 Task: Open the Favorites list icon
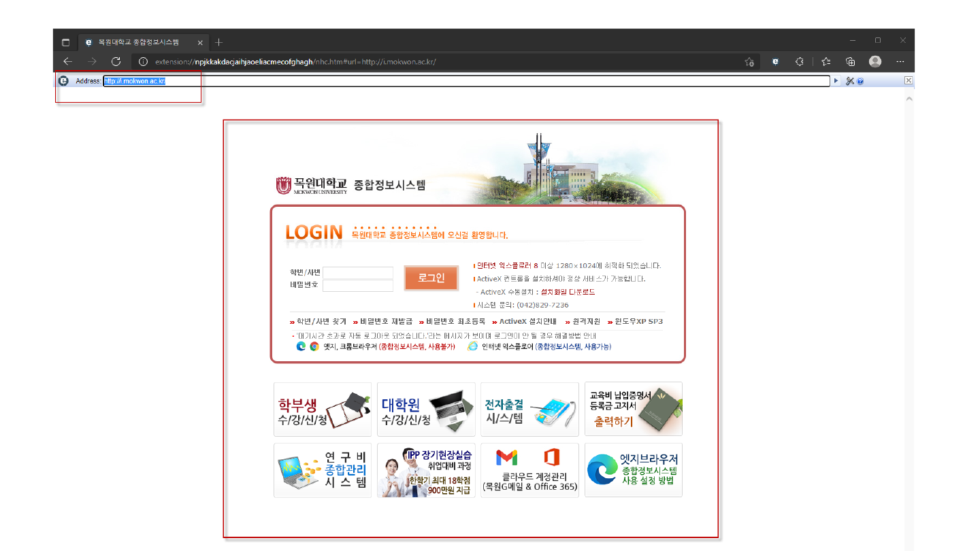tap(826, 61)
